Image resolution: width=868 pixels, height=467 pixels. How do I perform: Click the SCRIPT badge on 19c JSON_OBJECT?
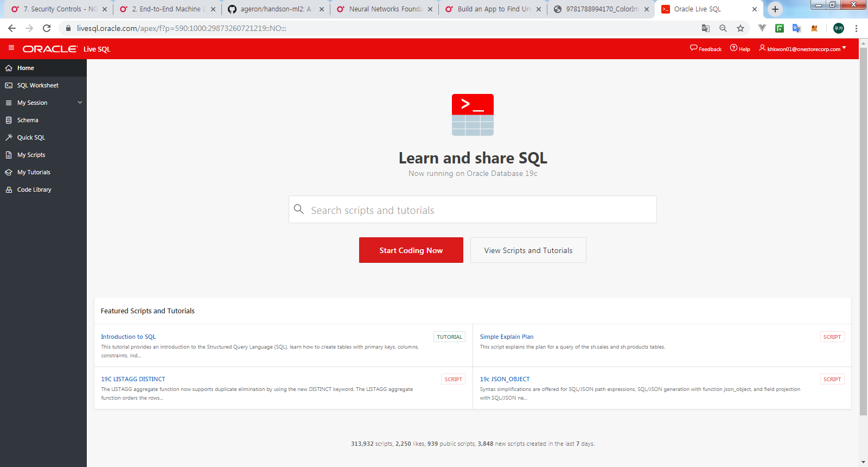coord(832,379)
